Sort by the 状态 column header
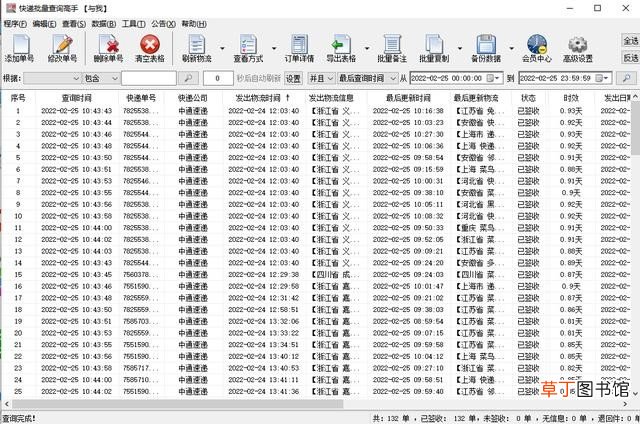 coord(528,98)
